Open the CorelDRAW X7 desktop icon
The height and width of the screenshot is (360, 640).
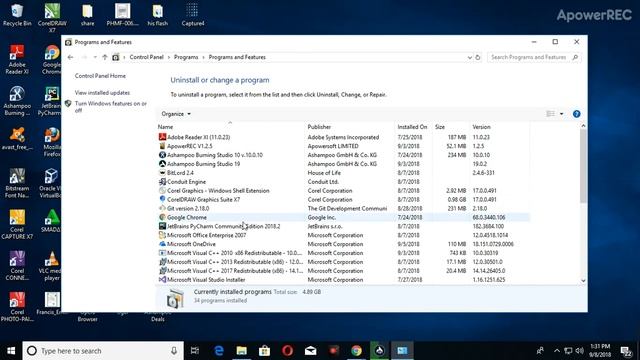[x=52, y=18]
